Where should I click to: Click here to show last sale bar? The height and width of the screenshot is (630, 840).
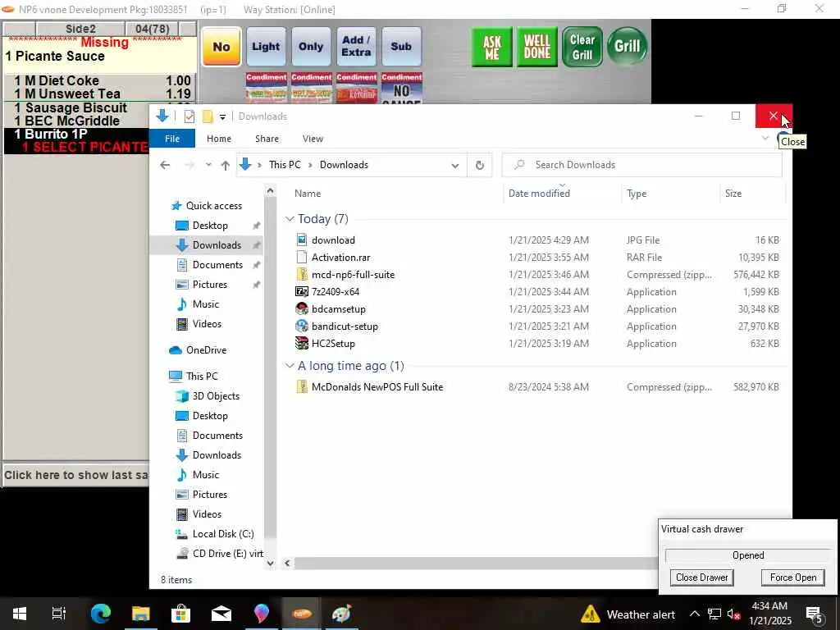[76, 475]
